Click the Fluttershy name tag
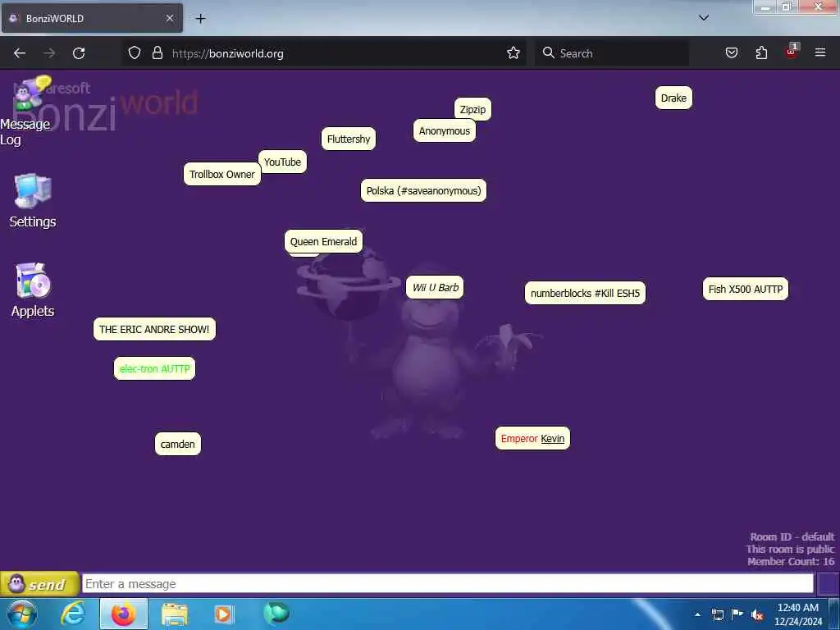 coord(348,139)
